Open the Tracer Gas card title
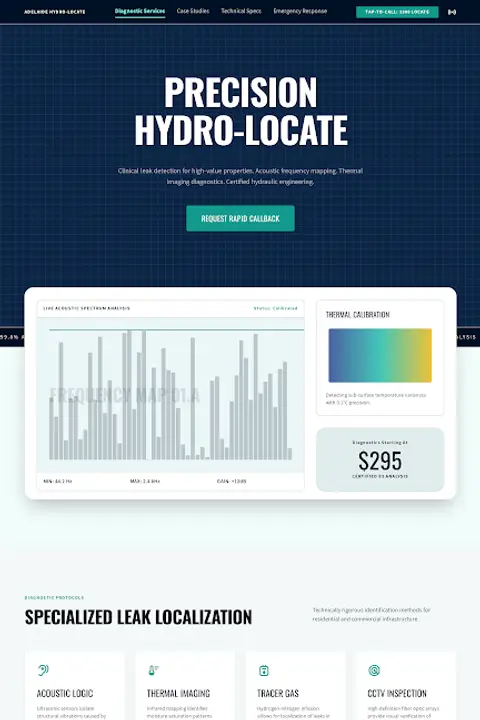The width and height of the screenshot is (480, 720). (277, 693)
